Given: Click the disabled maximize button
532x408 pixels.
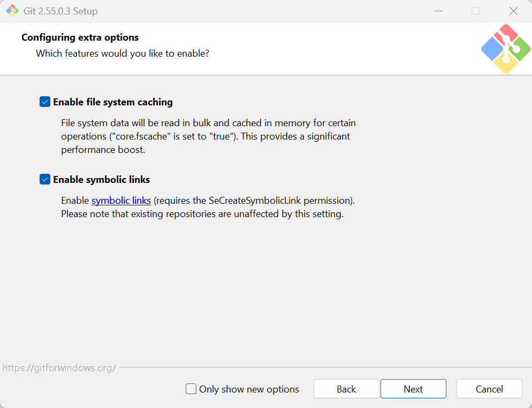Looking at the screenshot, I should point(476,11).
